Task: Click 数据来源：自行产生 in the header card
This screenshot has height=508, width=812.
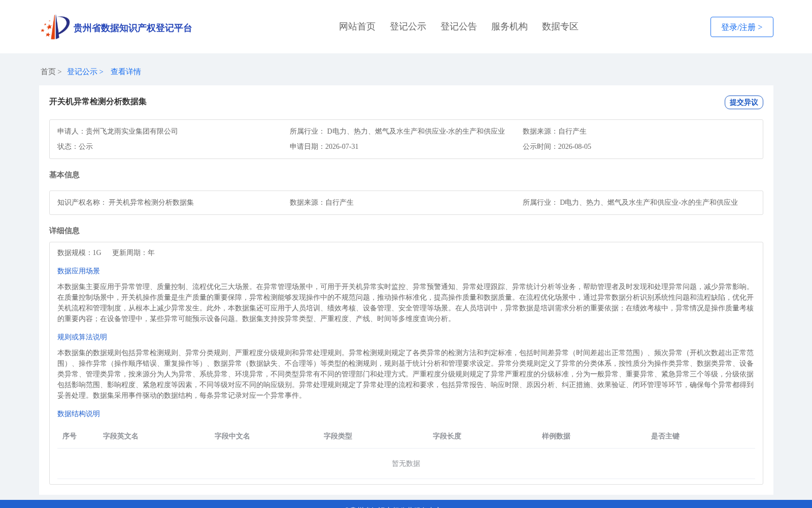Action: point(555,131)
